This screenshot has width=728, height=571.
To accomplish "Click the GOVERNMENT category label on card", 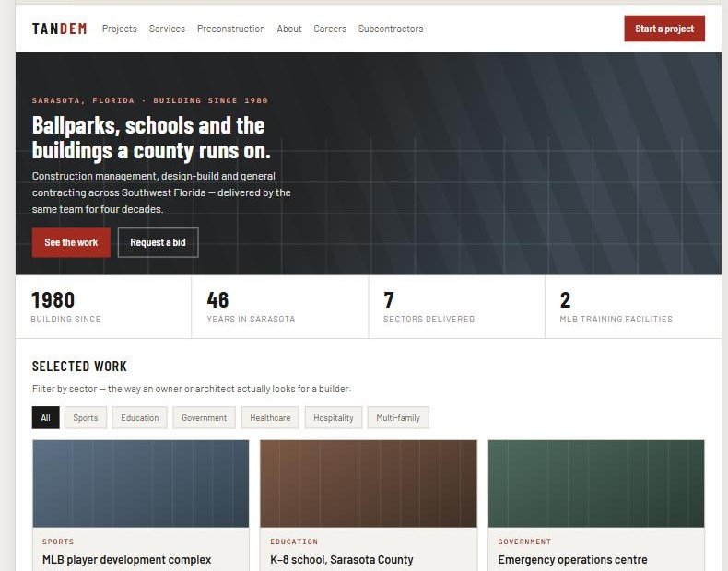I will (x=524, y=542).
